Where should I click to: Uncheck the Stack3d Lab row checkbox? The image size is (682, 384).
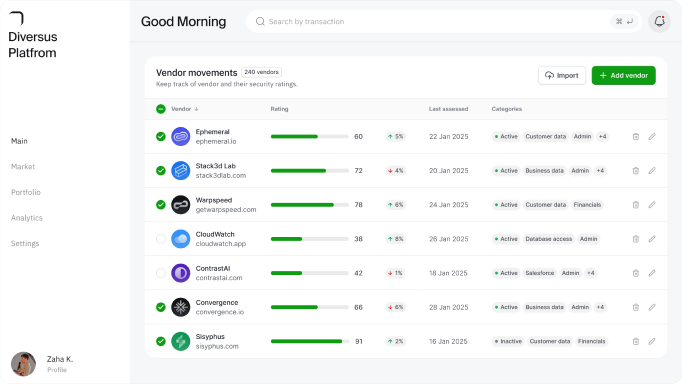tap(160, 170)
